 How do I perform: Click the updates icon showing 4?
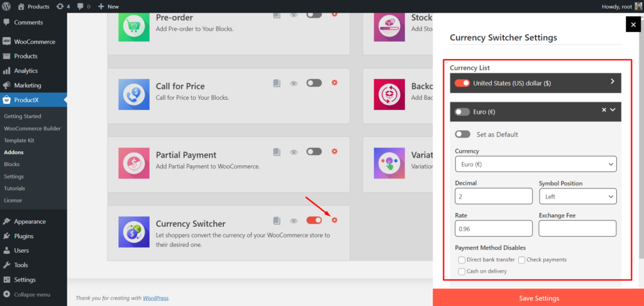pos(63,6)
